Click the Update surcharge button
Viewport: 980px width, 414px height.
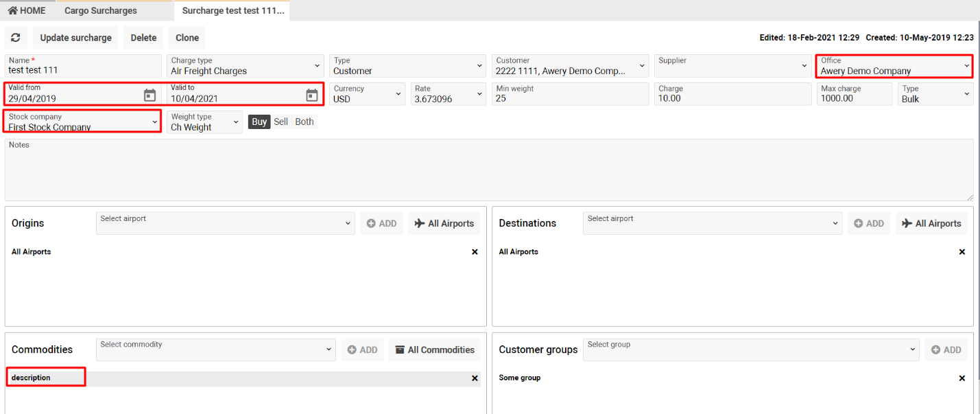(75, 38)
